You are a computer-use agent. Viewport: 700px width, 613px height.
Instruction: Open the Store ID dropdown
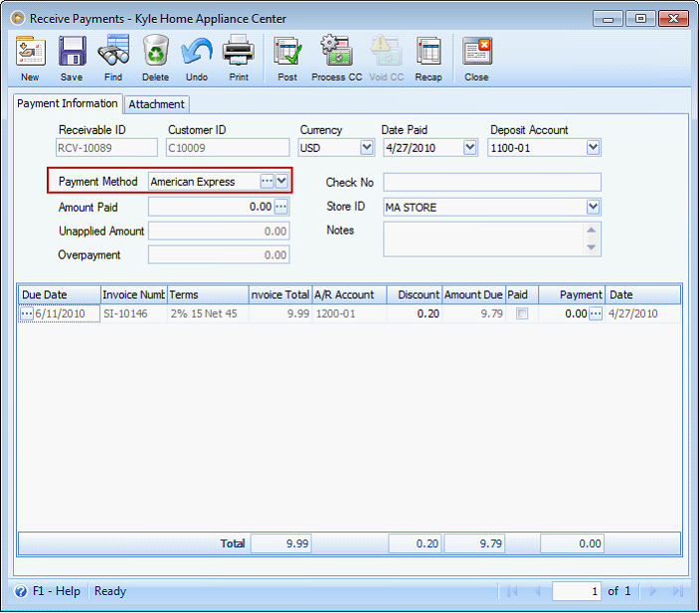coord(594,207)
